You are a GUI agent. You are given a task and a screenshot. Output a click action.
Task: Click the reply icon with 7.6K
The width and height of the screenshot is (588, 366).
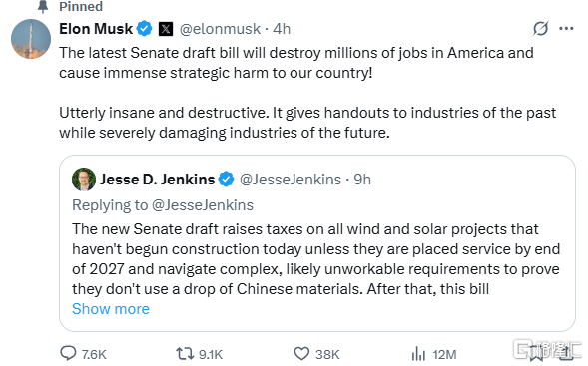[68, 353]
